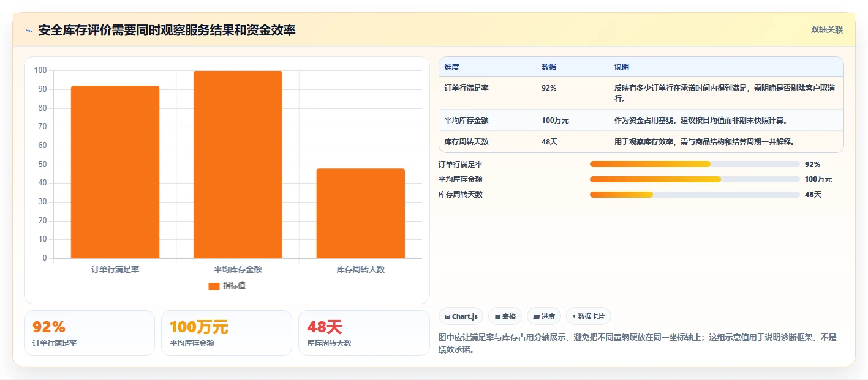Click the 0 tick on the chart y-axis
868x380 pixels.
45,258
